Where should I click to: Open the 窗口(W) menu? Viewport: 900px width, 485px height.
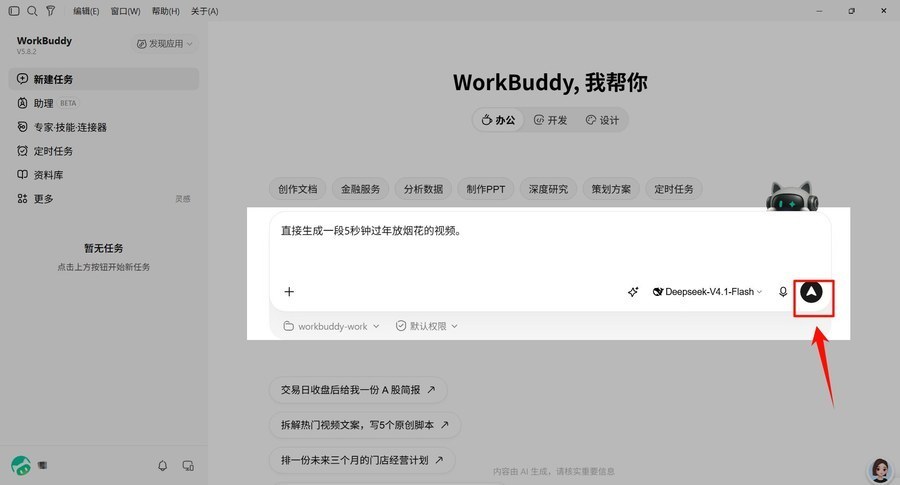point(125,11)
